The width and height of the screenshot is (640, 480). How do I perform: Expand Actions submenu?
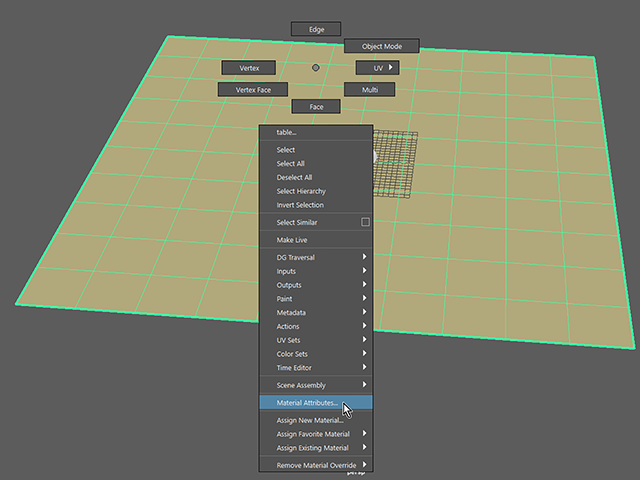(x=316, y=327)
